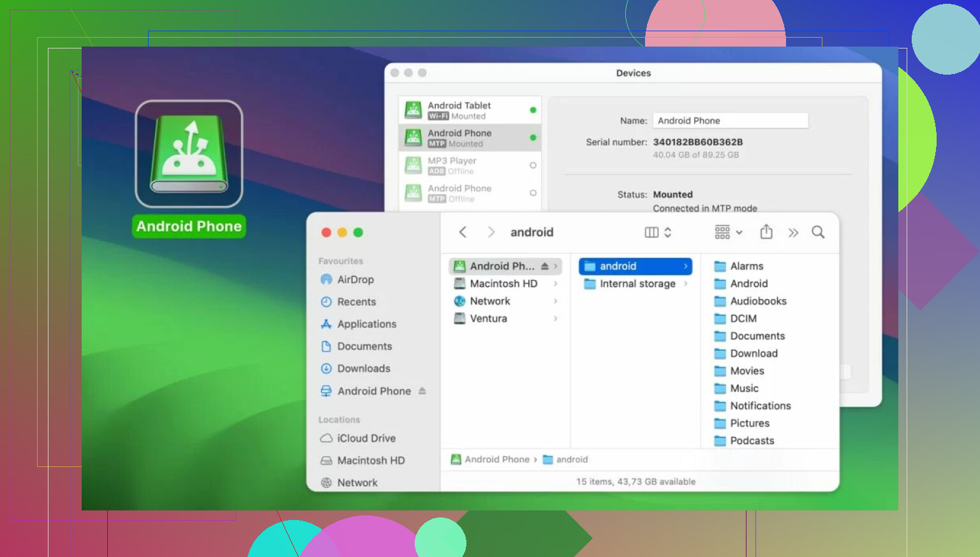The height and width of the screenshot is (557, 980).
Task: Expand the Ventura column chevron
Action: click(x=556, y=318)
